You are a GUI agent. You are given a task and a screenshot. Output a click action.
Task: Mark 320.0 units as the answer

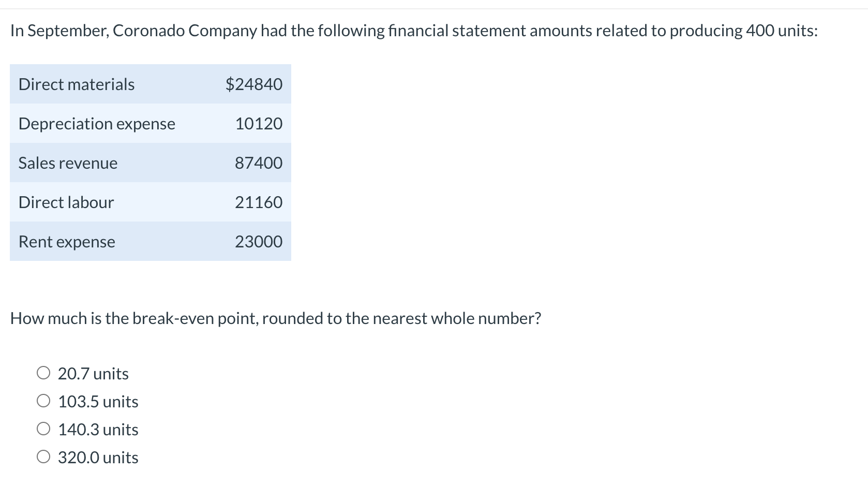pyautogui.click(x=43, y=457)
